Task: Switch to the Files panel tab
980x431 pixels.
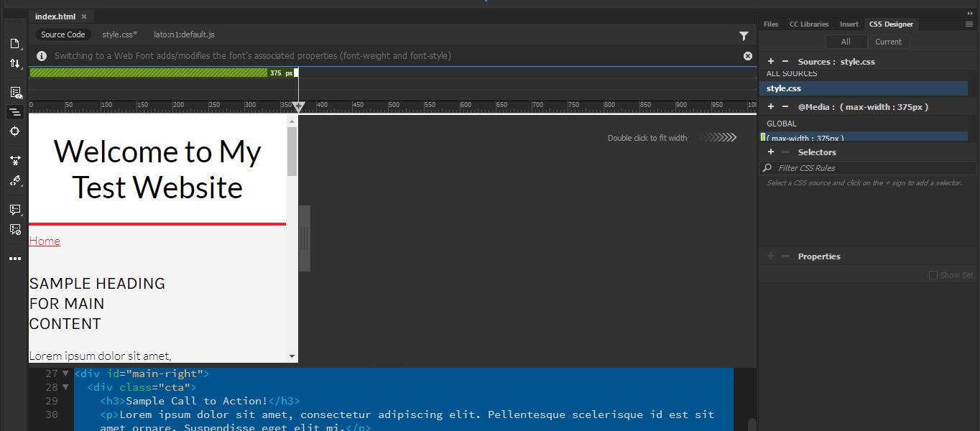Action: click(x=770, y=24)
